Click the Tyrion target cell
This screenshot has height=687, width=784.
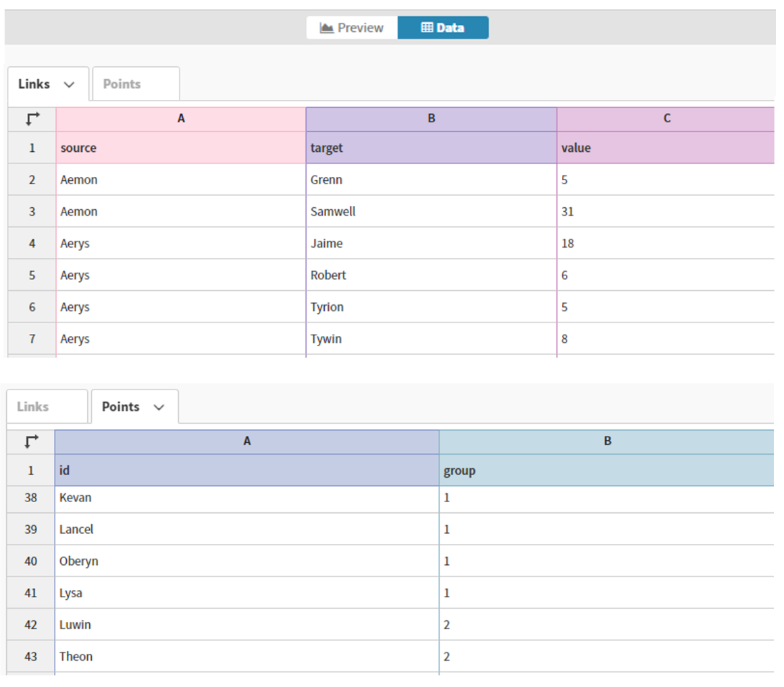(432, 307)
